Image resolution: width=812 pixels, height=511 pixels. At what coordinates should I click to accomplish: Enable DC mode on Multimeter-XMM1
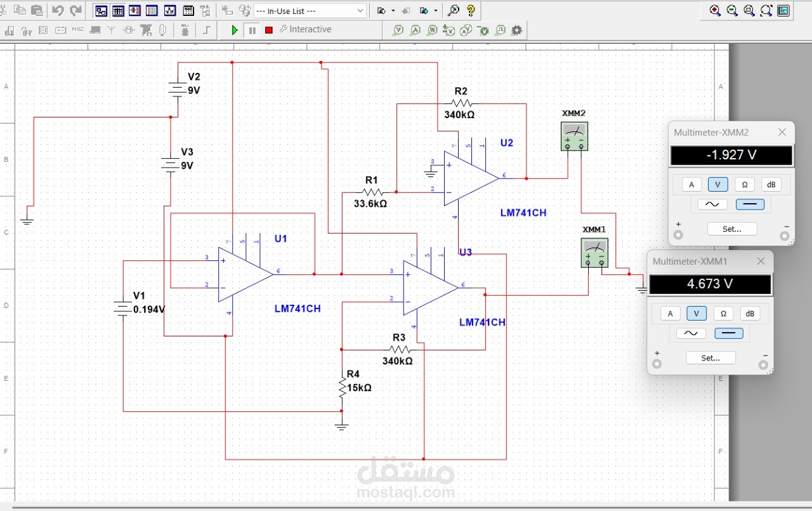point(729,333)
